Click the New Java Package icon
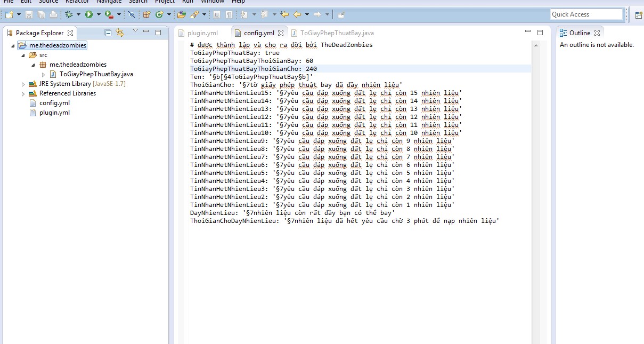 pos(146,14)
